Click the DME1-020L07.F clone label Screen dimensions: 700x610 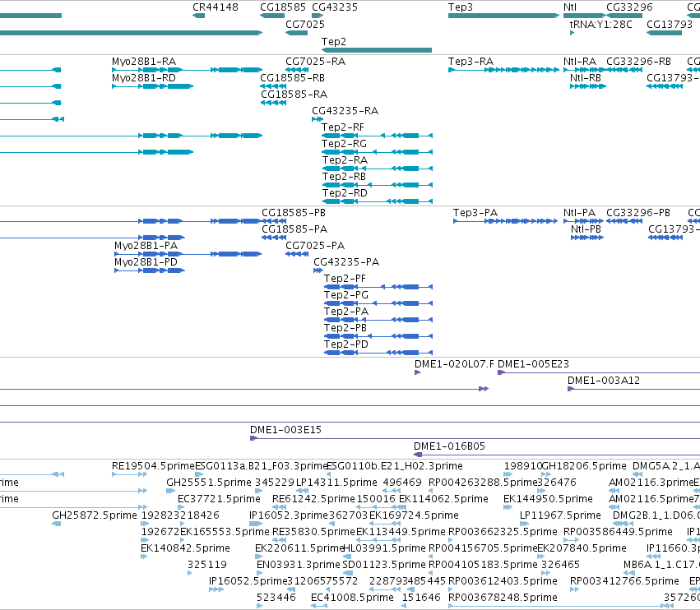click(x=454, y=364)
